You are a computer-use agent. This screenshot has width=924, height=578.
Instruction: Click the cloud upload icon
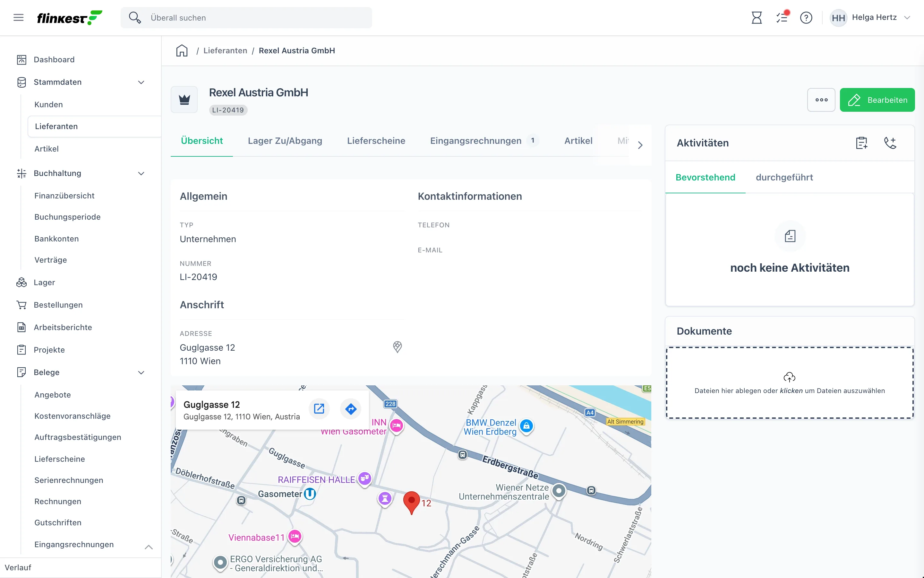pos(789,377)
